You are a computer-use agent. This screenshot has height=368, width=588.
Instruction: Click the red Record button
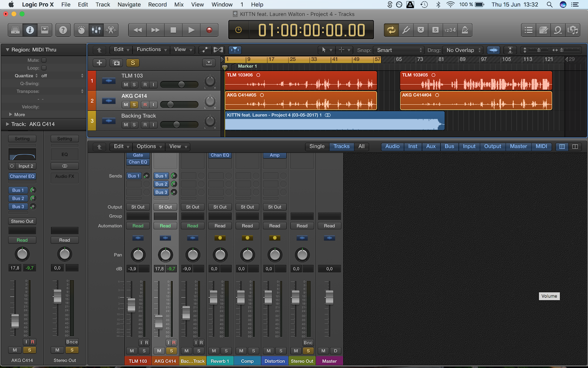pos(209,30)
